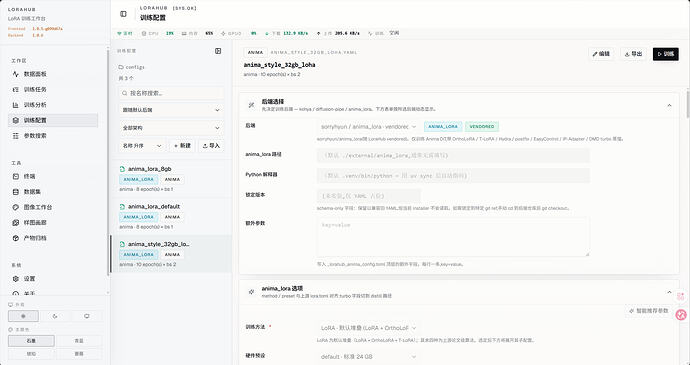690x365 pixels.
Task: Select the 石墨 theme color
Action: pyautogui.click(x=31, y=341)
